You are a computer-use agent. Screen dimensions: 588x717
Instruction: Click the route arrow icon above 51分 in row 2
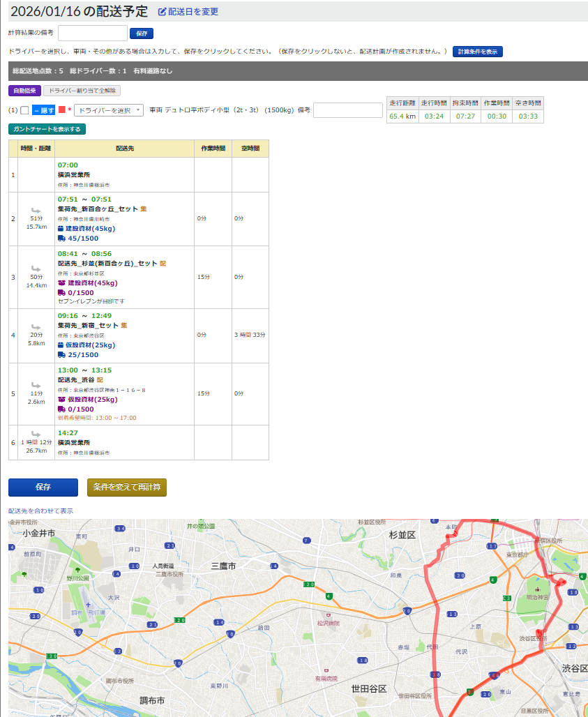coord(36,209)
